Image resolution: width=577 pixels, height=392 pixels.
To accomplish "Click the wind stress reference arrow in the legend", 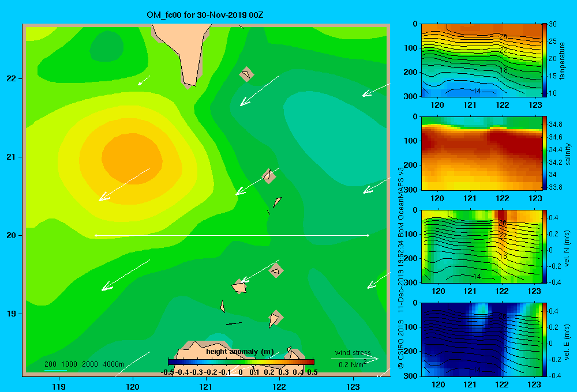I will pos(355,359).
